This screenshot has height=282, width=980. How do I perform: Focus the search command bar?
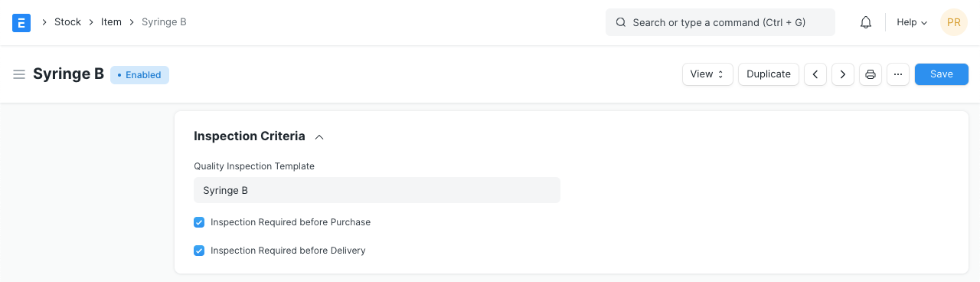[720, 22]
